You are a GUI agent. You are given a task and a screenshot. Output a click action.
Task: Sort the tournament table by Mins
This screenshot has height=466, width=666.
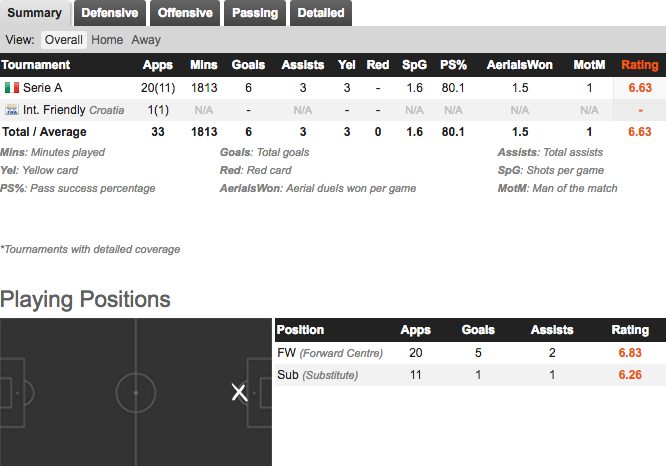click(203, 65)
